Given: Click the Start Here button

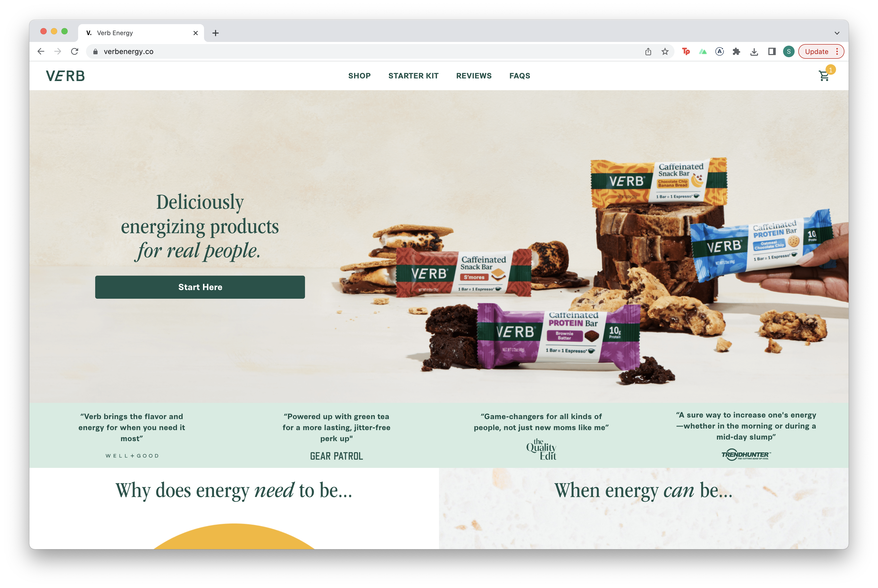Looking at the screenshot, I should (200, 287).
